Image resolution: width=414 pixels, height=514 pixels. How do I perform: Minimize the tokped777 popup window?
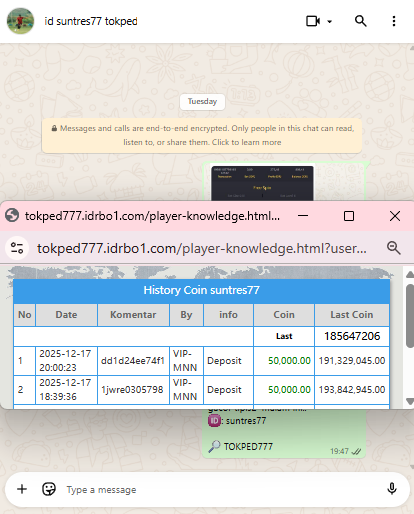point(303,216)
